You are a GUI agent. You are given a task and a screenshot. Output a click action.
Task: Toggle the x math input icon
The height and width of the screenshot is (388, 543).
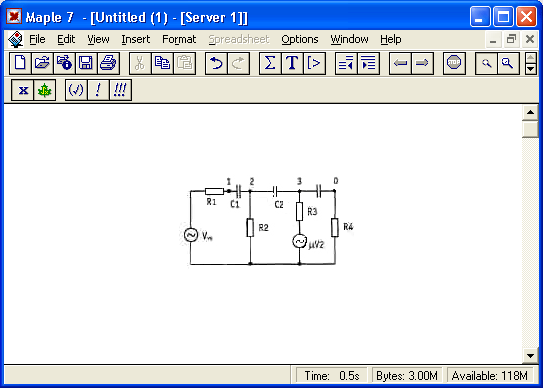coord(23,90)
